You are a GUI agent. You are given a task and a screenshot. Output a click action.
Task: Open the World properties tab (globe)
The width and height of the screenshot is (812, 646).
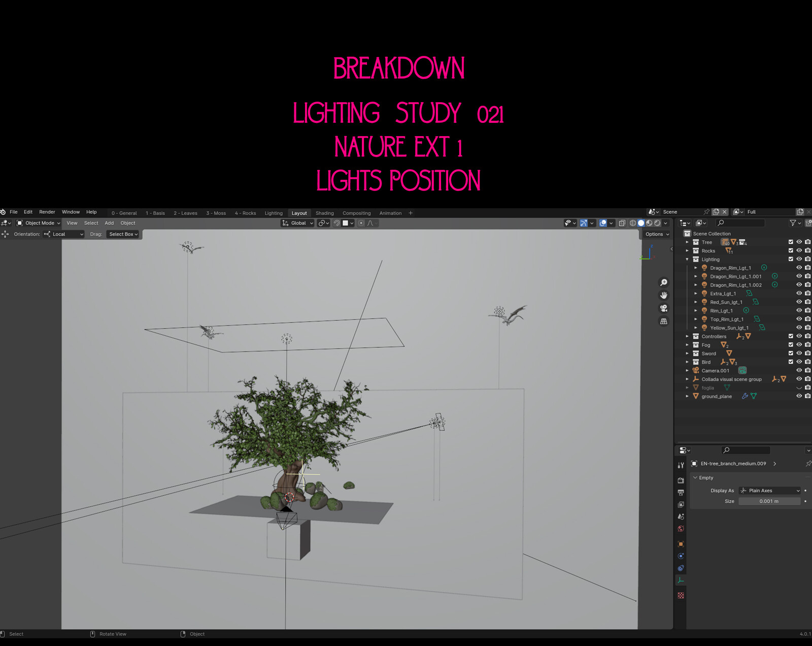pyautogui.click(x=681, y=529)
